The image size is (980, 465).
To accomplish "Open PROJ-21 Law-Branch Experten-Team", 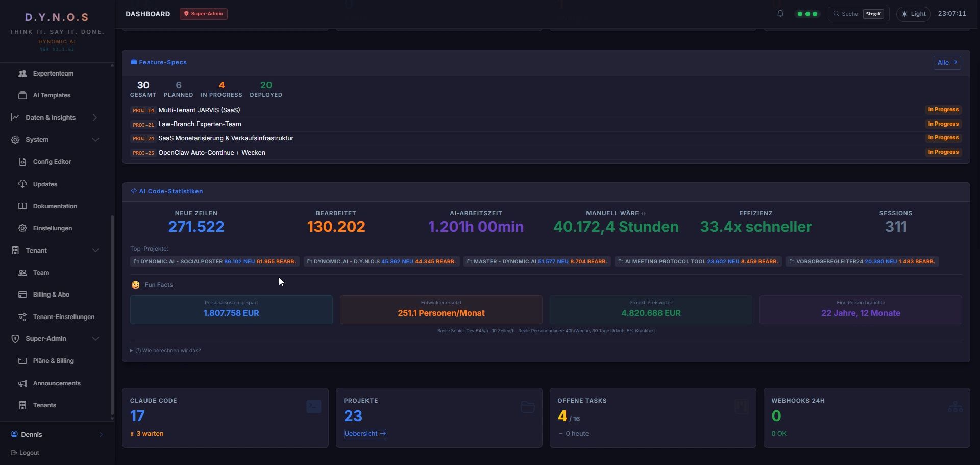I will pyautogui.click(x=546, y=124).
